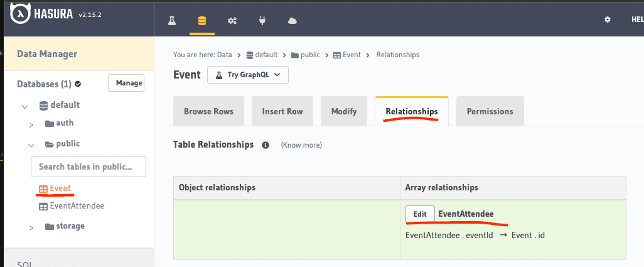Open the API flask icon in top navigation
644x267 pixels.
pos(171,20)
